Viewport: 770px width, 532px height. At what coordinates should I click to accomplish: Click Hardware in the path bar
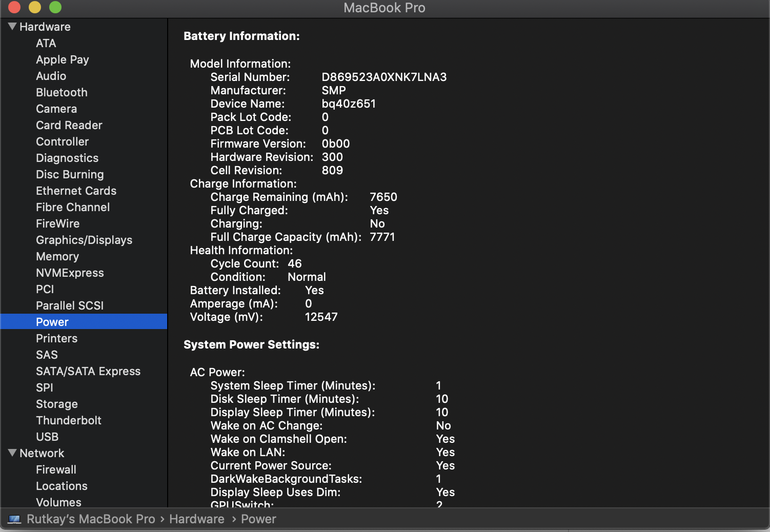197,519
